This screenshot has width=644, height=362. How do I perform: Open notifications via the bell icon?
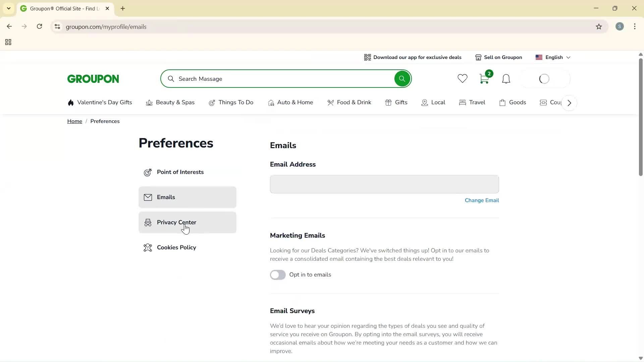(x=506, y=78)
